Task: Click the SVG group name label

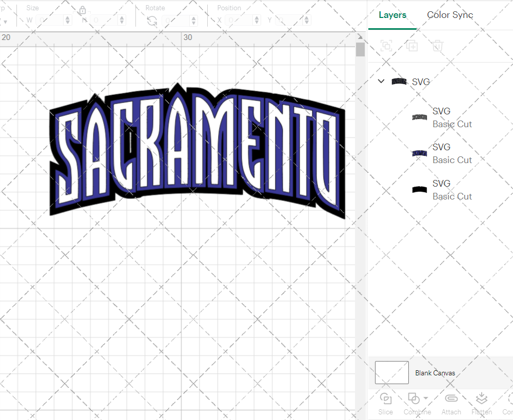Action: click(x=421, y=82)
